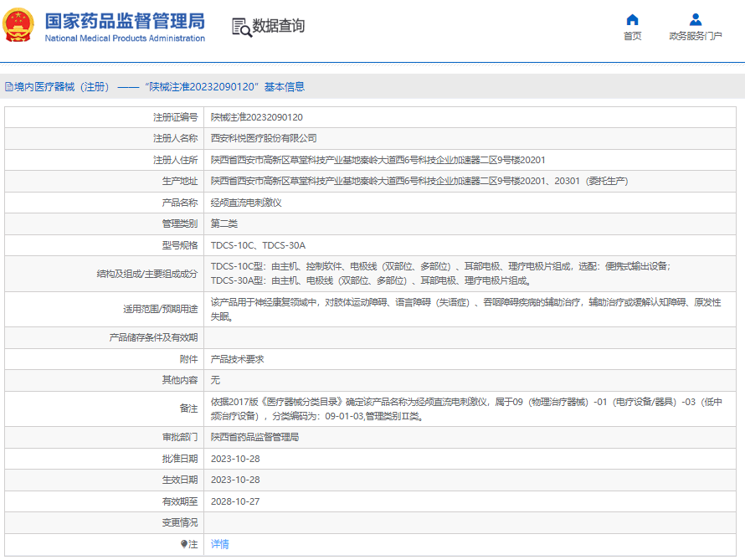This screenshot has width=745, height=560.
Task: Select product name 经颅直流电刺激仪
Action: [x=246, y=203]
